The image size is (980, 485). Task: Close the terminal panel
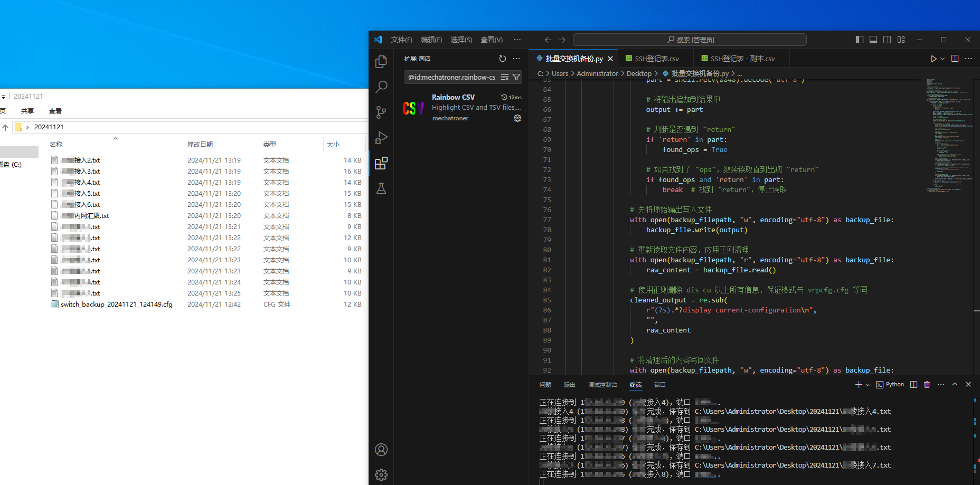tap(968, 385)
